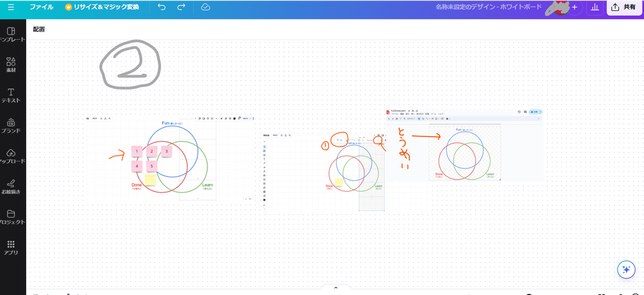Viewport: 644px width, 295px height.
Task: Click the 配置 position button
Action: 39,29
